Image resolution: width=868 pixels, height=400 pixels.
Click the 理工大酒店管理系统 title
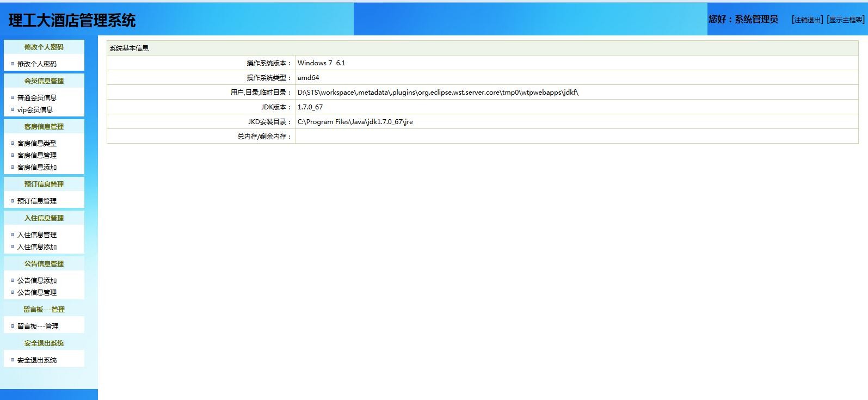click(x=72, y=21)
